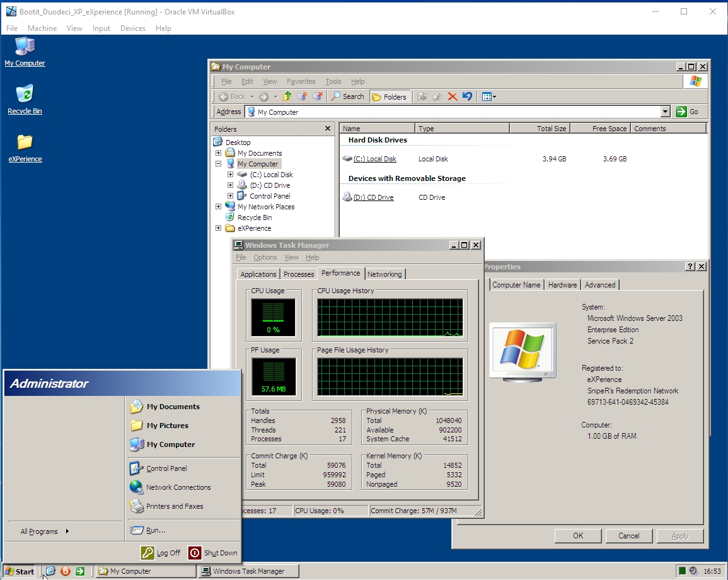Screen dimensions: 728x580
Task: Click the System Properties help question button
Action: (690, 266)
